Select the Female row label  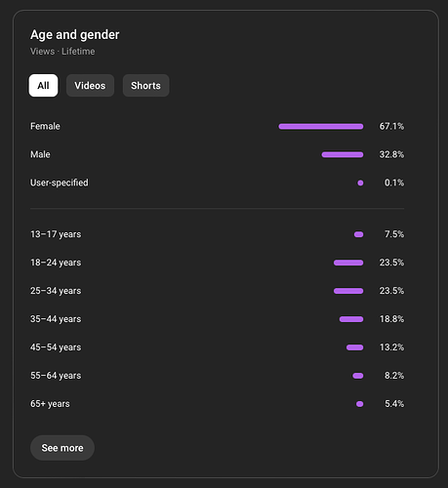pyautogui.click(x=45, y=126)
